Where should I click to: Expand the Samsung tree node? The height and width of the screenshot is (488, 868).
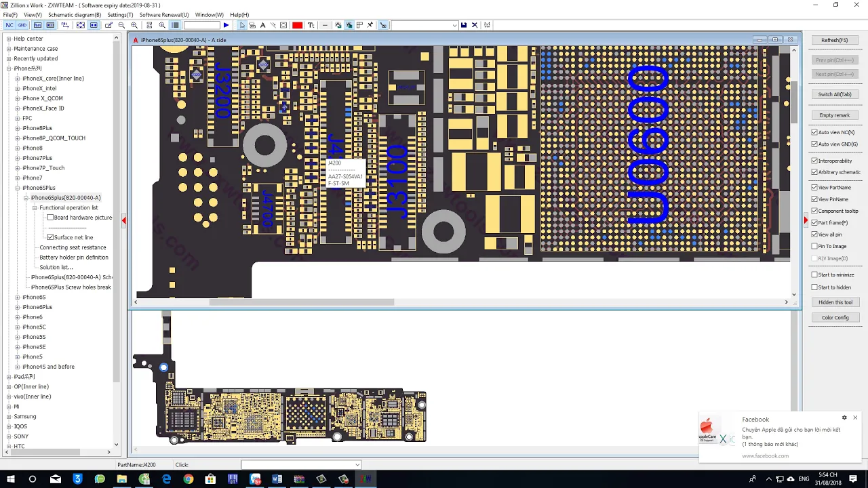point(9,416)
